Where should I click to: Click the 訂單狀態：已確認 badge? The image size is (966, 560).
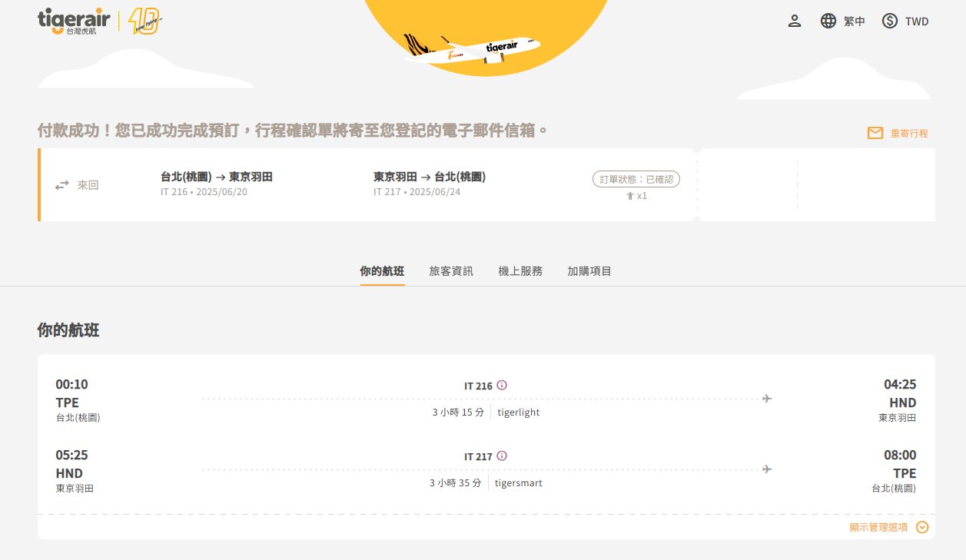coord(636,179)
